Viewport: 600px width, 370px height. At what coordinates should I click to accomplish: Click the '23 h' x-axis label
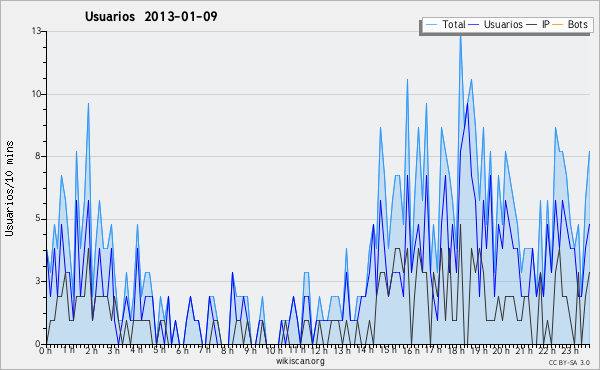[x=570, y=350]
